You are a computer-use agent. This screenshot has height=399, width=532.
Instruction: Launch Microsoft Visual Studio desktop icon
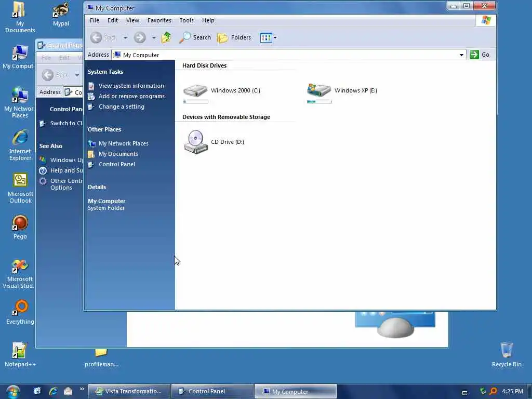pyautogui.click(x=19, y=273)
